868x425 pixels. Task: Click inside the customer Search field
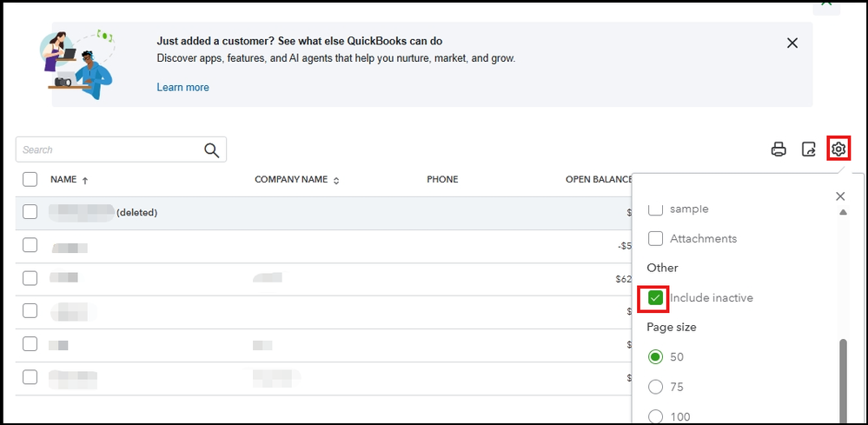[x=109, y=150]
